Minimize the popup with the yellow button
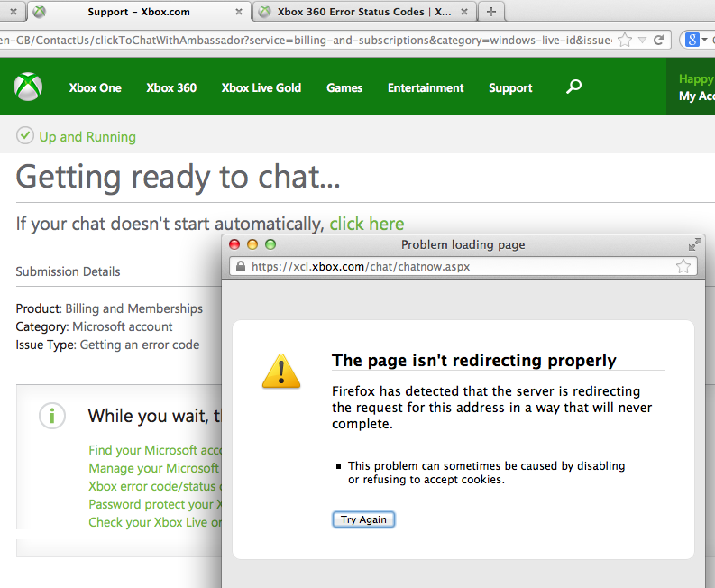 coord(252,244)
